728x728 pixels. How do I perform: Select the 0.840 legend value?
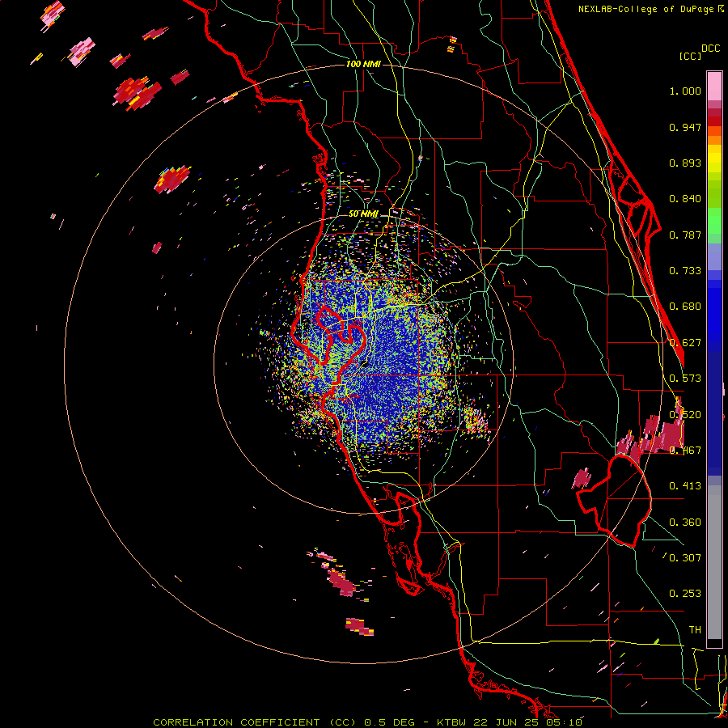[x=685, y=199]
